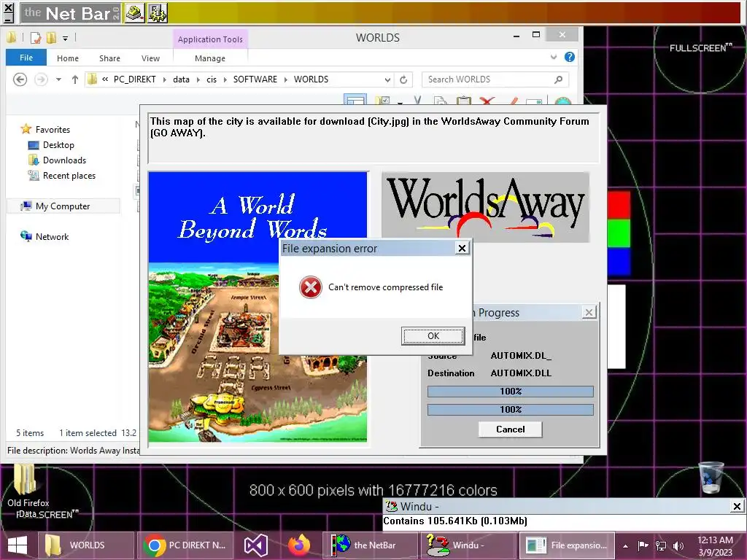Viewport: 747px width, 560px height.
Task: Switch to the View ribbon tab
Action: click(150, 58)
